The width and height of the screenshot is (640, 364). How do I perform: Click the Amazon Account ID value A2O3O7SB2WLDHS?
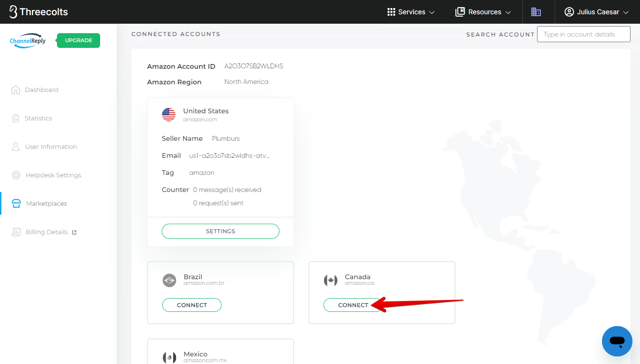[254, 66]
